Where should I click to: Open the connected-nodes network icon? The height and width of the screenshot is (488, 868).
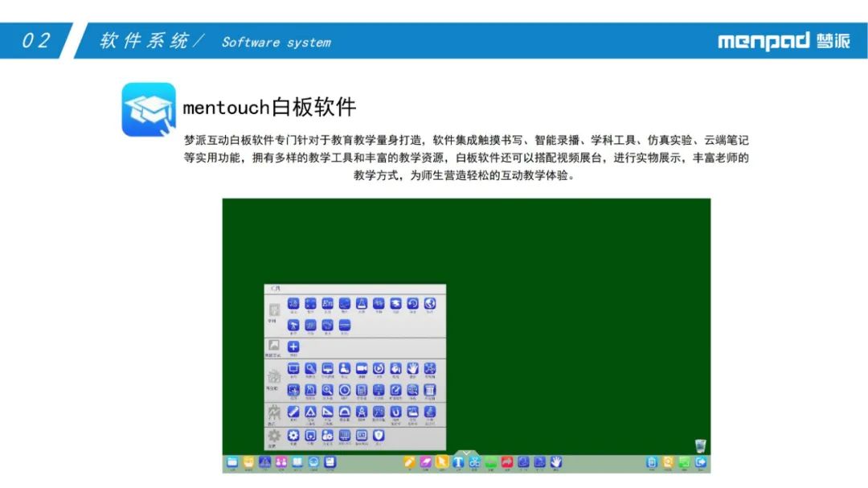pyautogui.click(x=429, y=369)
